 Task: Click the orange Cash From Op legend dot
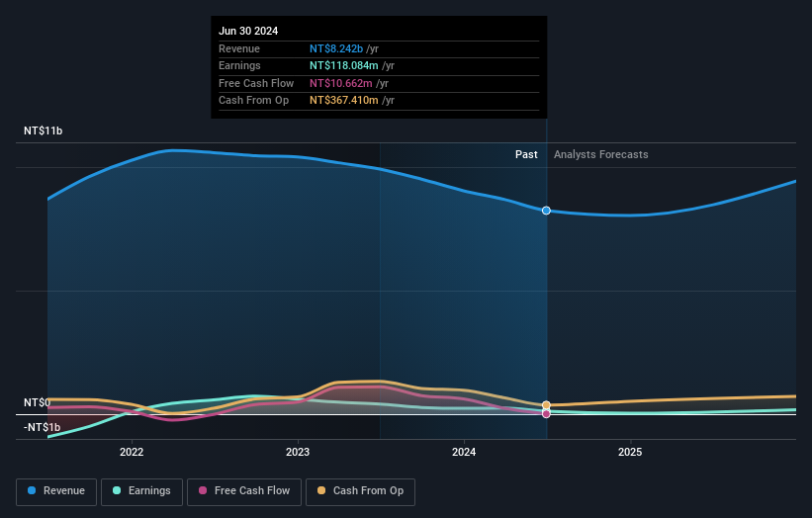click(321, 490)
